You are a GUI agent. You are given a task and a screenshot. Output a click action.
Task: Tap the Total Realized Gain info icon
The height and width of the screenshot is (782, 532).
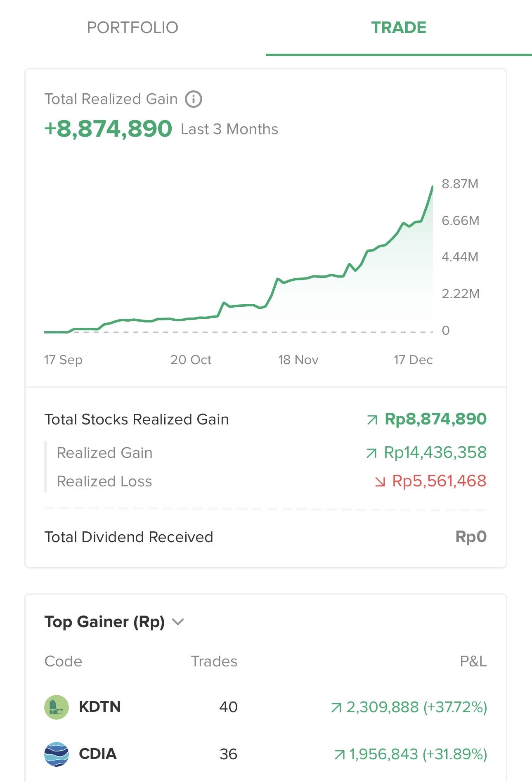(x=193, y=100)
